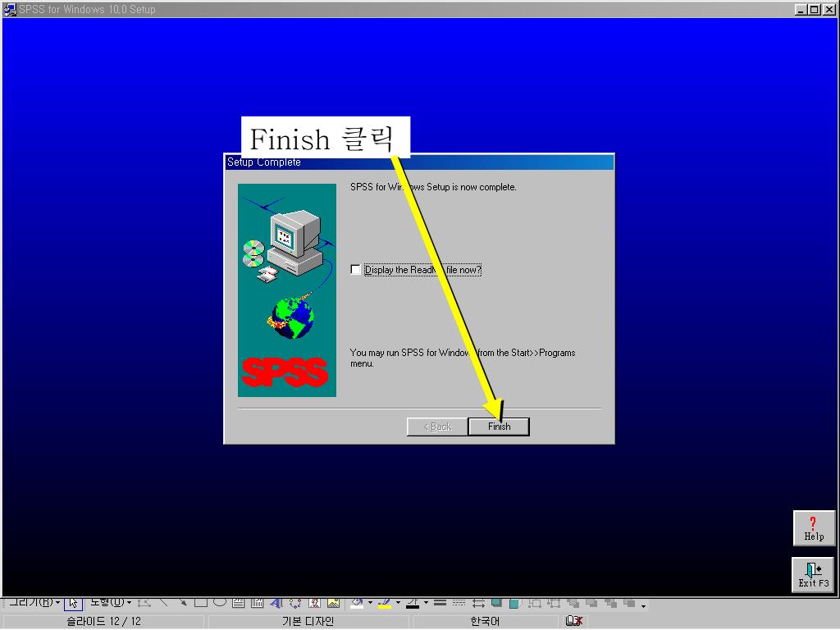Expand the Line Color dropdown arrow

click(x=398, y=603)
